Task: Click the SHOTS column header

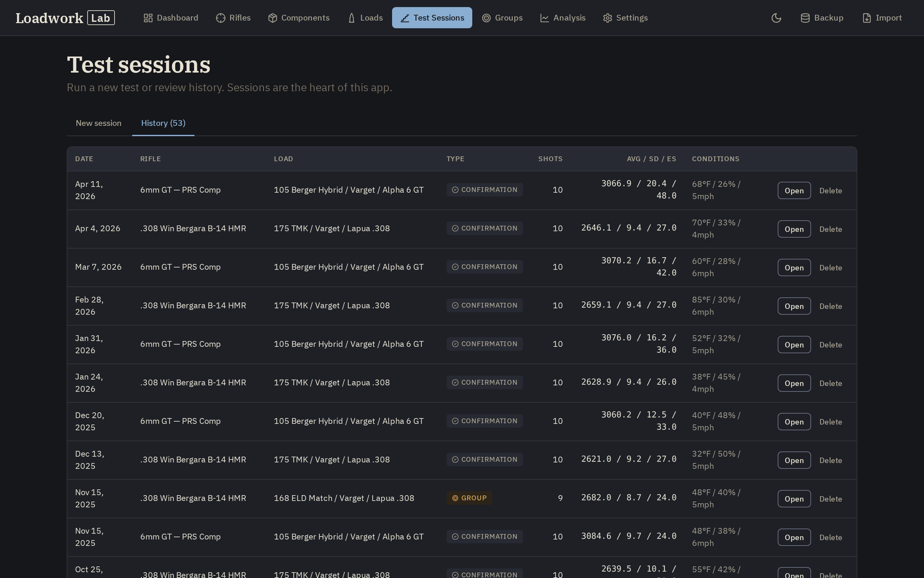Action: pyautogui.click(x=550, y=159)
